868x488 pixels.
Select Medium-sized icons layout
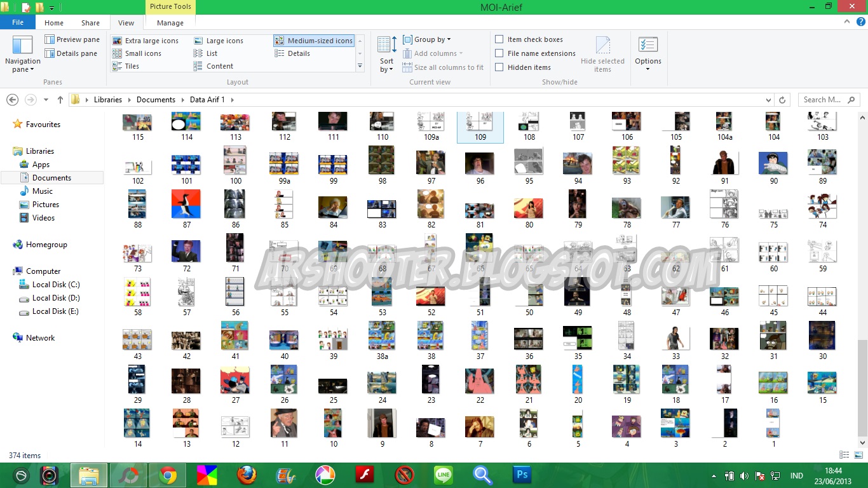coord(314,41)
